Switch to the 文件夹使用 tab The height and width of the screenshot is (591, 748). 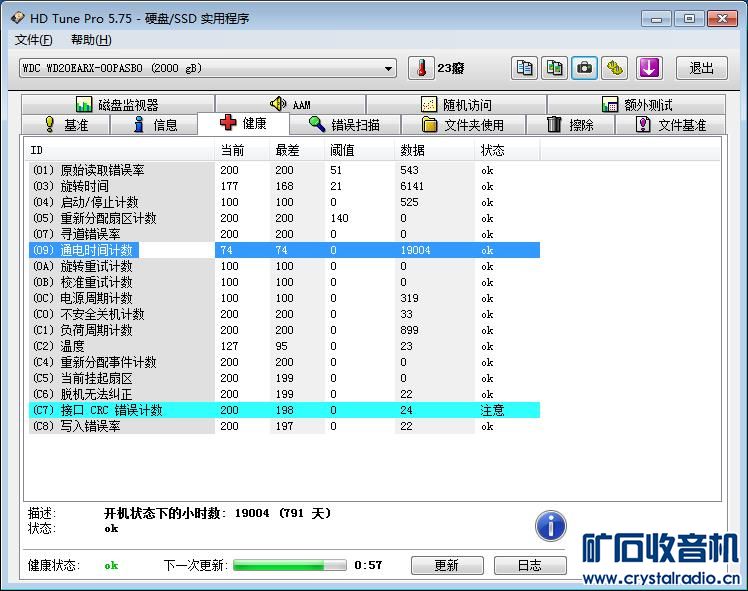pyautogui.click(x=463, y=125)
